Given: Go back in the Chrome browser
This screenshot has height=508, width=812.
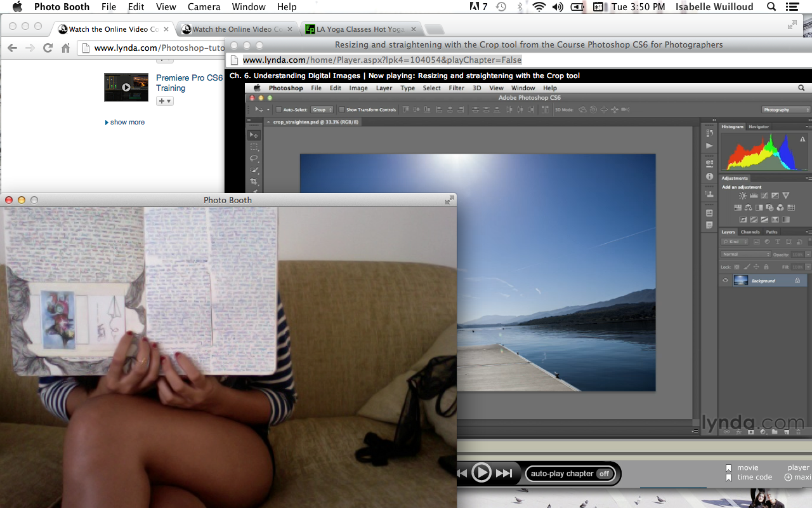Looking at the screenshot, I should [x=11, y=48].
